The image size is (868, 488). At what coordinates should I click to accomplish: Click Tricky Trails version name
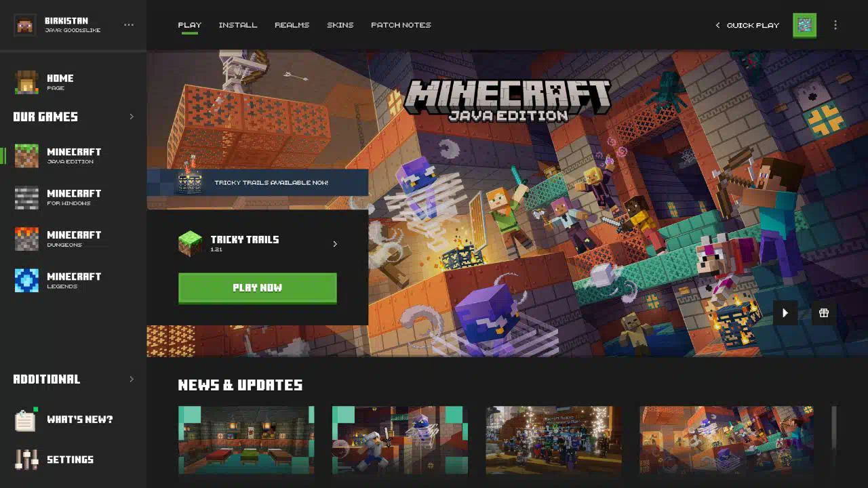pyautogui.click(x=245, y=239)
